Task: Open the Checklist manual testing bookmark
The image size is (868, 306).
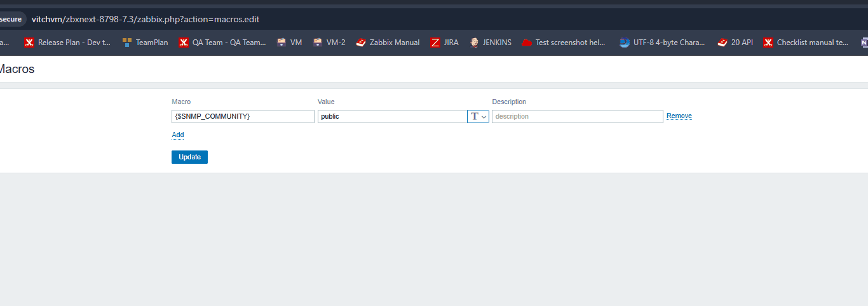Action: click(x=806, y=43)
